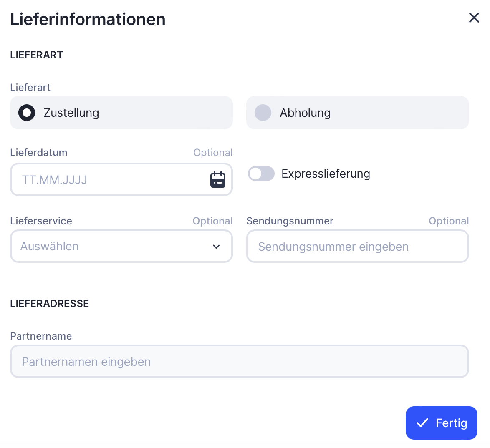The width and height of the screenshot is (490, 448).
Task: Enable the Expresslieferung switch
Action: [261, 174]
